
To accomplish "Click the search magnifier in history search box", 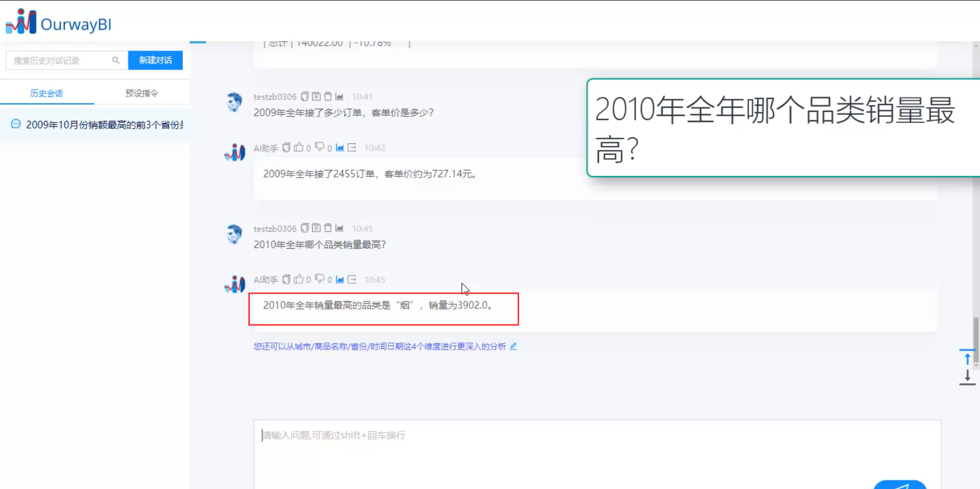I will click(116, 60).
